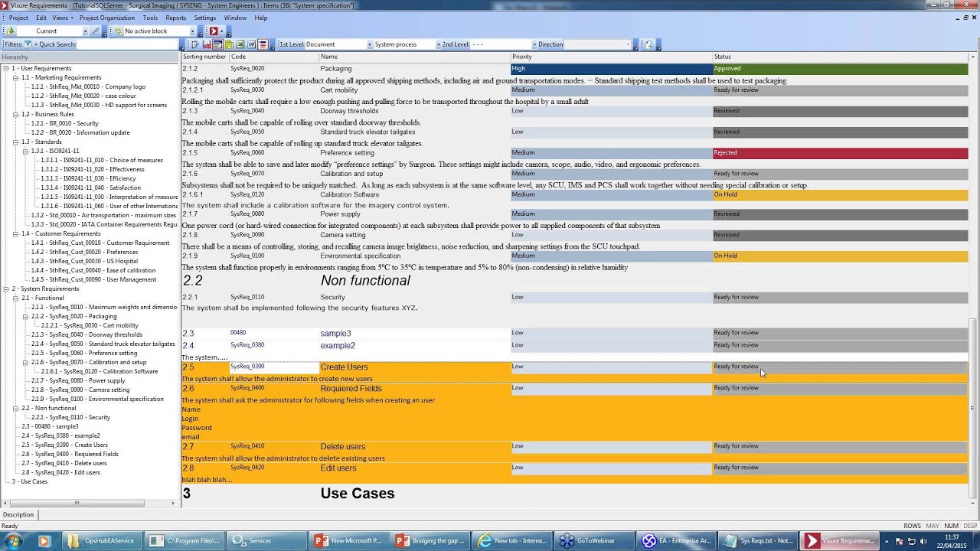Collapse the '1.3 - Standards' tree node

click(x=15, y=142)
